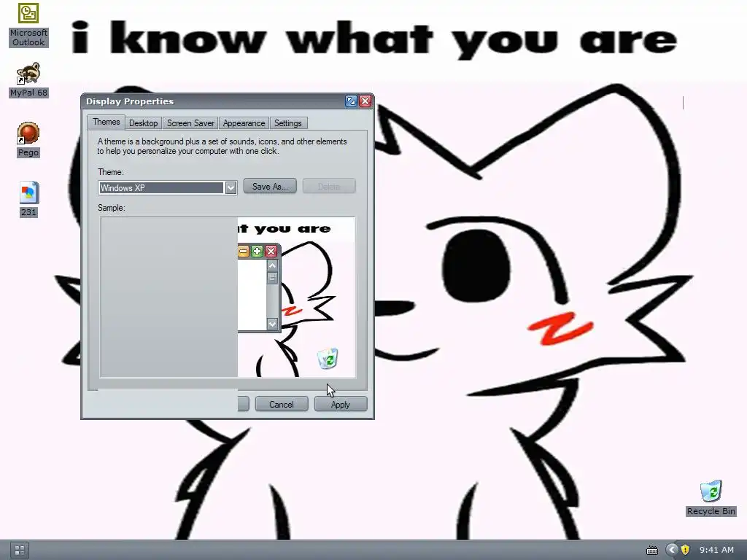Screen dimensions: 747x560
Task: Select the Recycle Bin desktop icon
Action: click(711, 497)
